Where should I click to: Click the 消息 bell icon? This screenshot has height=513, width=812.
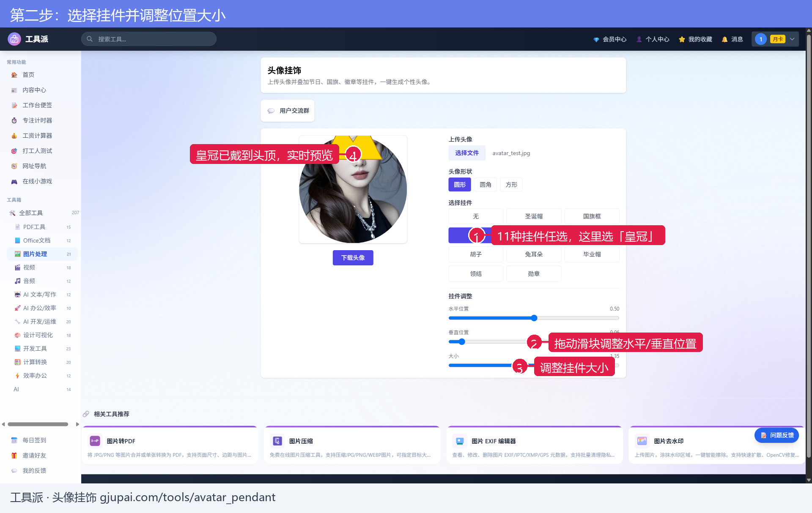[724, 39]
